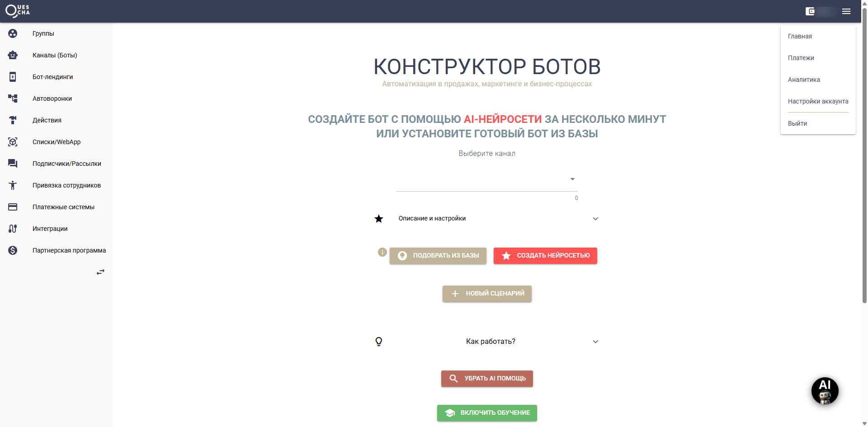Open the Подписчики/Рассылки chat icon
Viewport: 868px width, 427px height.
(x=12, y=164)
